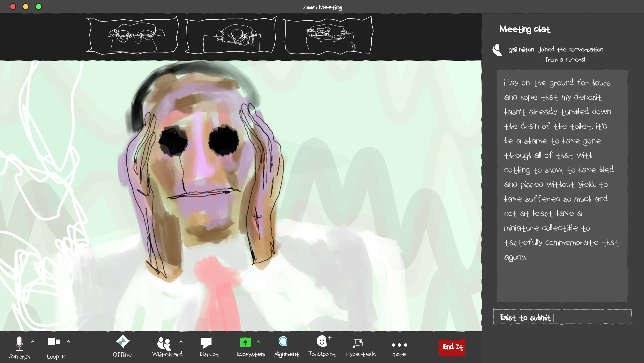This screenshot has width=644, height=363.
Task: Select the third participant video thumbnail
Action: click(x=328, y=36)
